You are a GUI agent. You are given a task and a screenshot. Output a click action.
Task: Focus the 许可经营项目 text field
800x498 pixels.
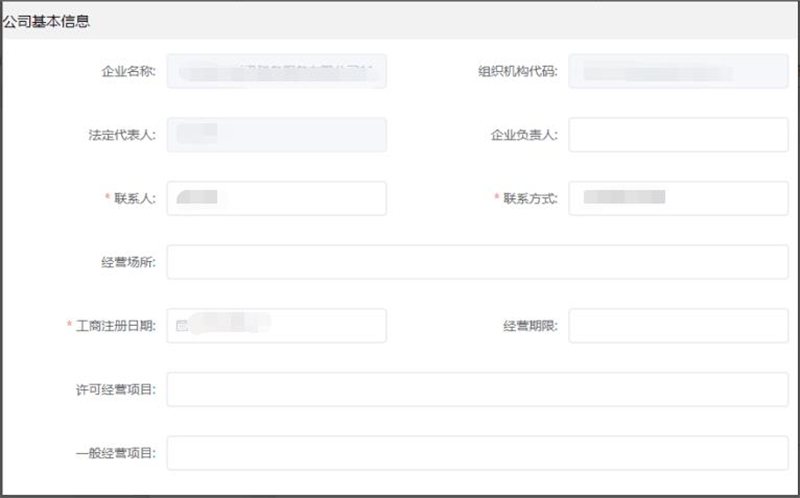click(x=478, y=389)
